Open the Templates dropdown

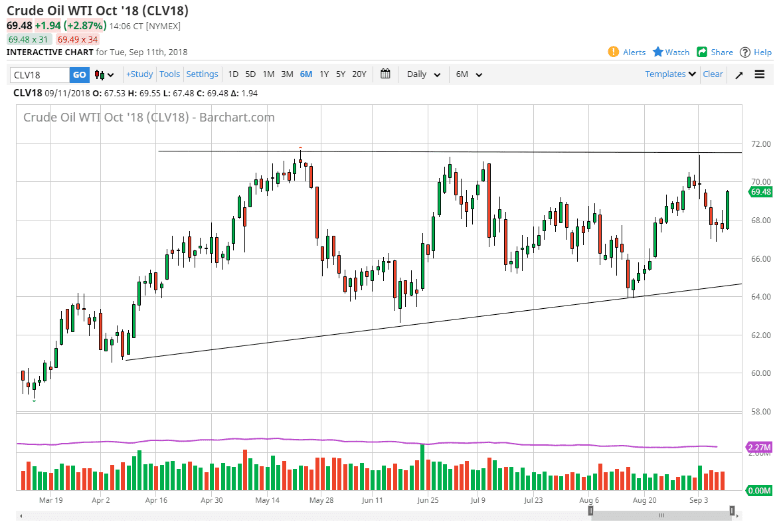tap(669, 74)
